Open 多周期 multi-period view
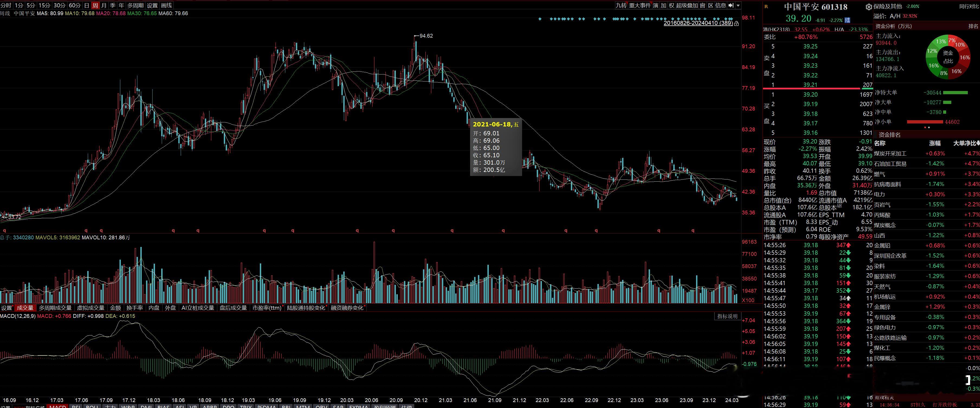The width and height of the screenshot is (980, 408). (x=135, y=5)
